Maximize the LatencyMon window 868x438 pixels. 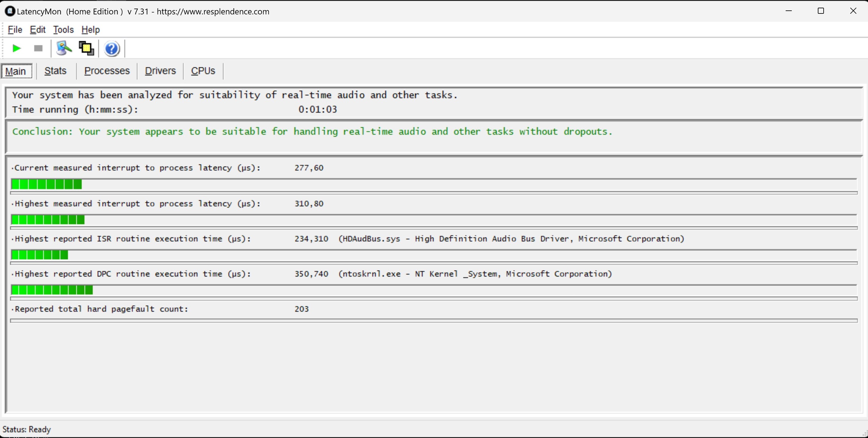[821, 11]
